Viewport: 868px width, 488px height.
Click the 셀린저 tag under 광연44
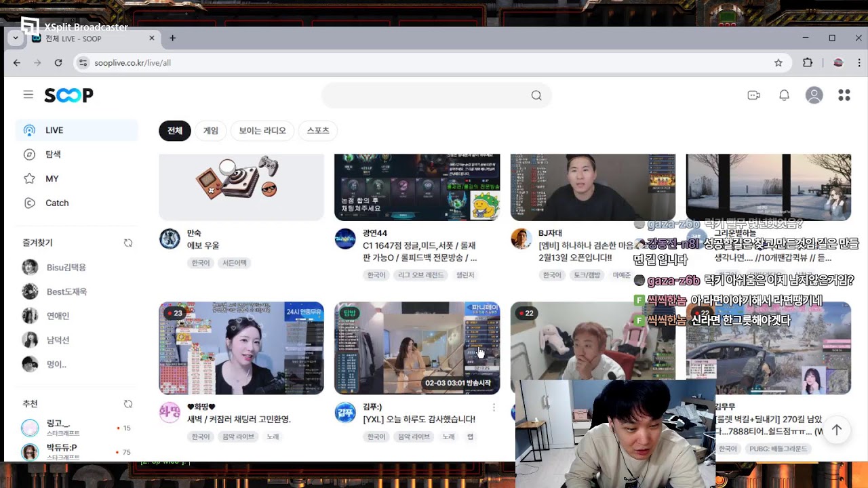(465, 275)
